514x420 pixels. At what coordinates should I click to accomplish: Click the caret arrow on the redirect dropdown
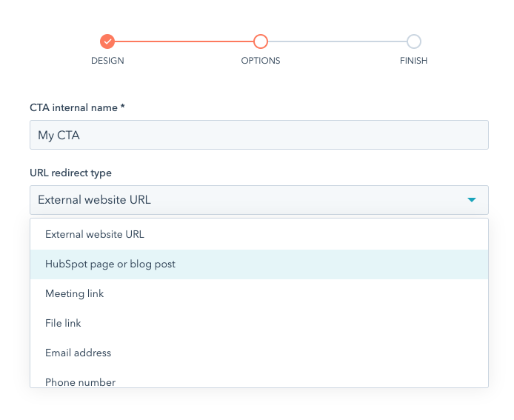click(x=471, y=200)
